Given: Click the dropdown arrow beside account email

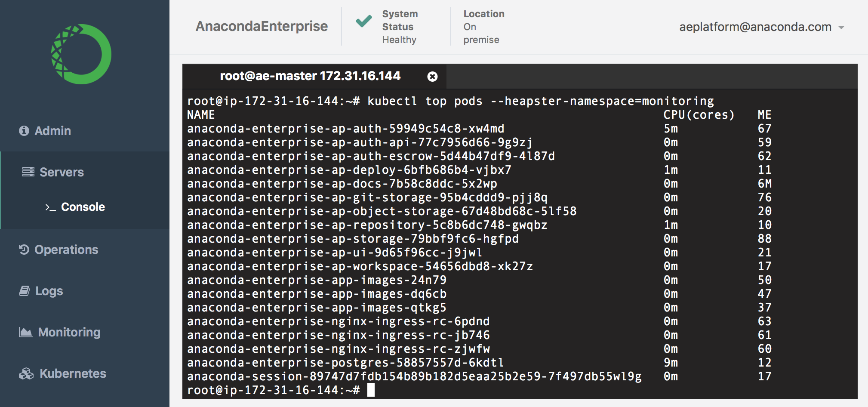Looking at the screenshot, I should 841,28.
